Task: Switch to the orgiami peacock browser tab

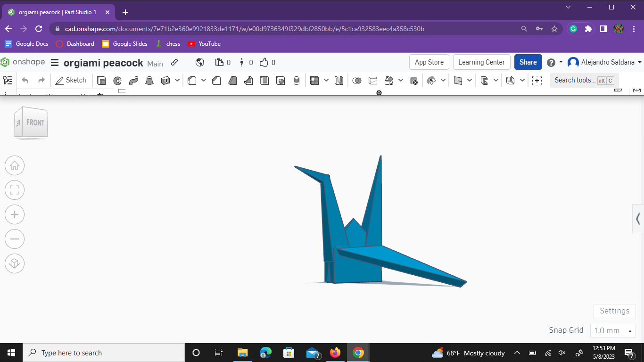Action: click(x=57, y=12)
